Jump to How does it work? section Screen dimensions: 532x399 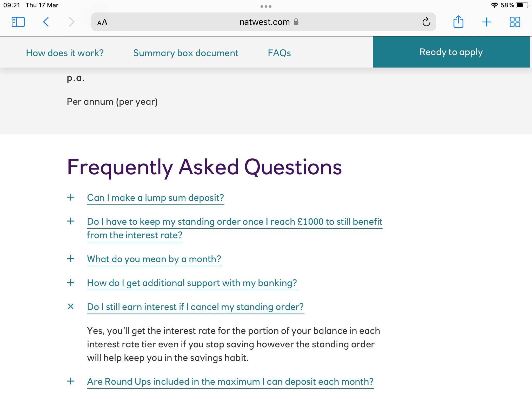pos(65,53)
